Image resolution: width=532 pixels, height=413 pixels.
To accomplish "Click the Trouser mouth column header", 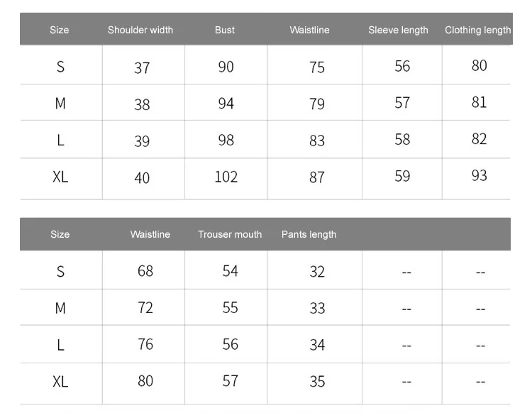I will coord(230,234).
